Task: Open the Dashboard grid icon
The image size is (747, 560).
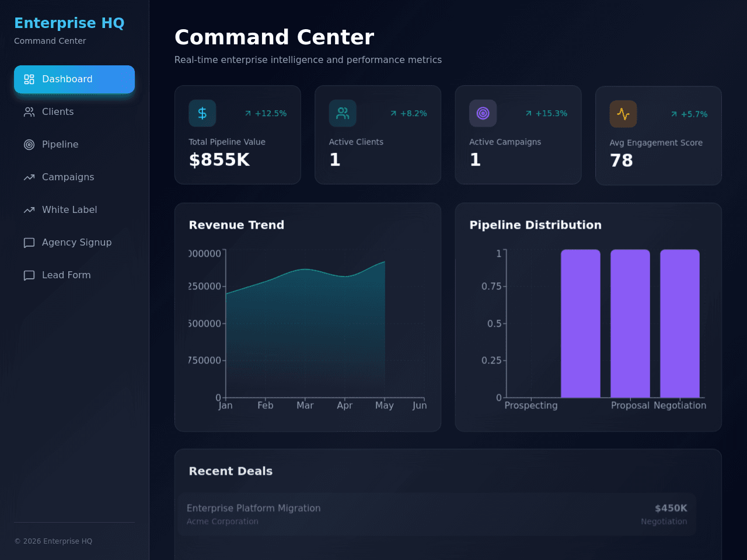Action: (x=29, y=79)
